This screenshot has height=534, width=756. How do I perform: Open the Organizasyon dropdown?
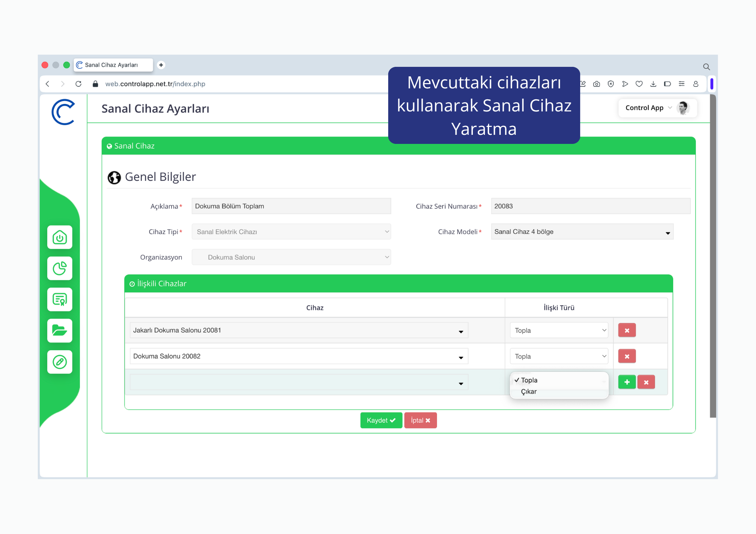point(291,257)
